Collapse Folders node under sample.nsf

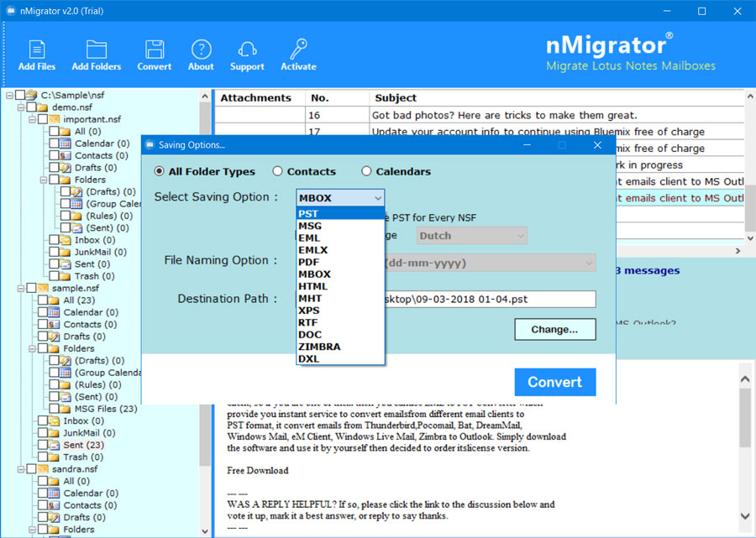pos(32,348)
